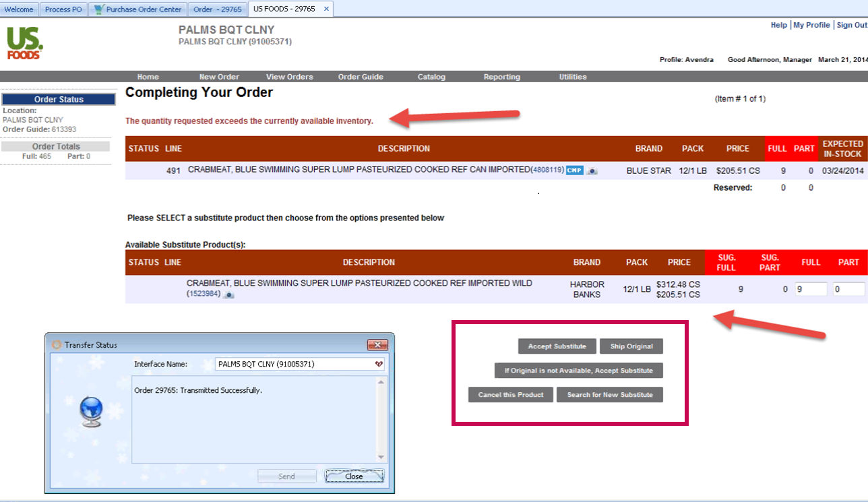Image resolution: width=868 pixels, height=502 pixels.
Task: Click Search for New Substitute button
Action: 610,395
